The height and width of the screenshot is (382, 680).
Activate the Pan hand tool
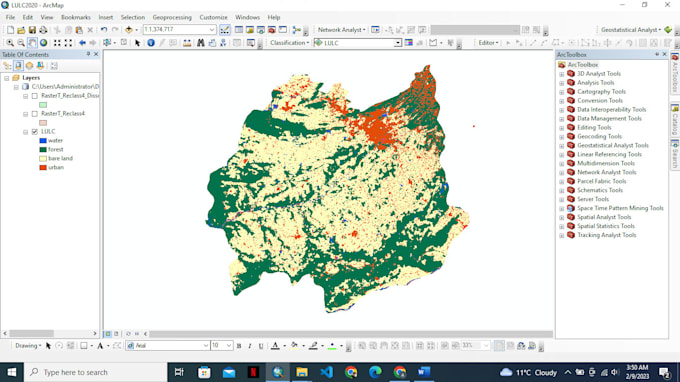[33, 43]
